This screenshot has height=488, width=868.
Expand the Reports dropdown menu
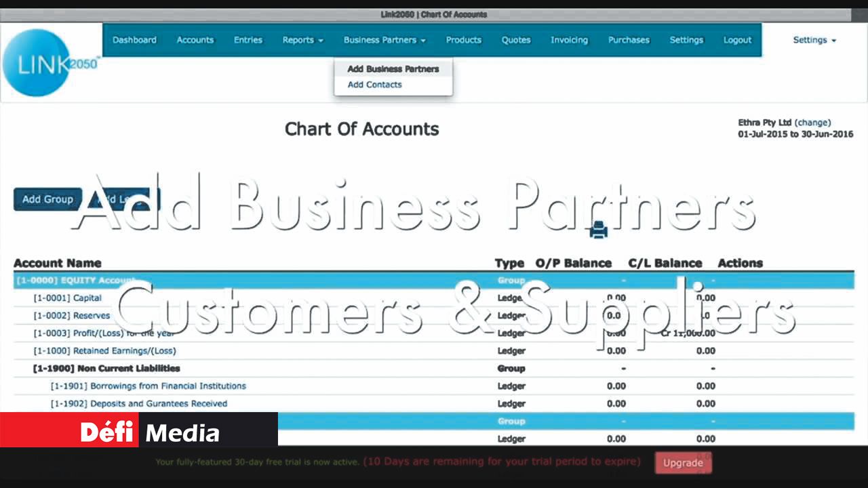tap(302, 40)
